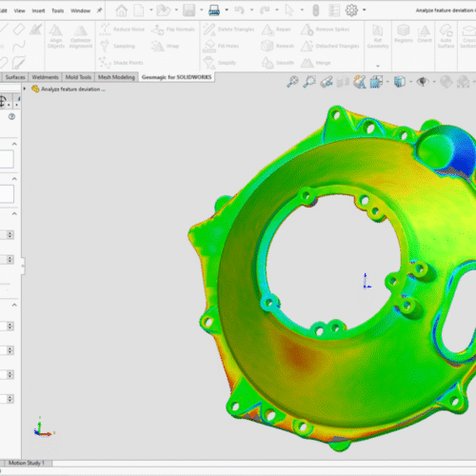
Task: Click the Dynamic Annotation Views icon
Action: click(x=360, y=82)
